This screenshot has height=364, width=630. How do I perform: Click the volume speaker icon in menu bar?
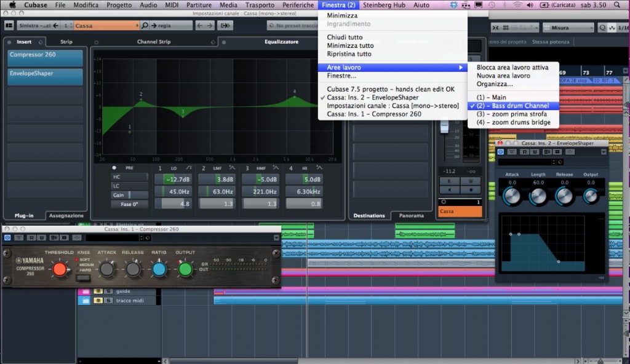[x=530, y=5]
